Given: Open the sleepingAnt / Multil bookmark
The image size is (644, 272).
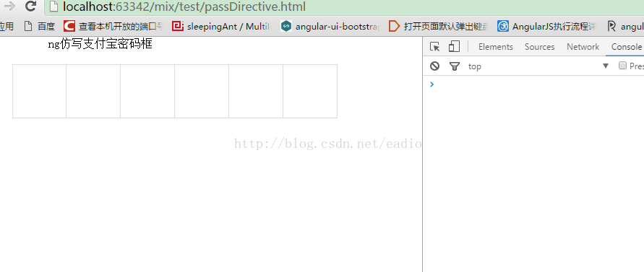Looking at the screenshot, I should 221,26.
